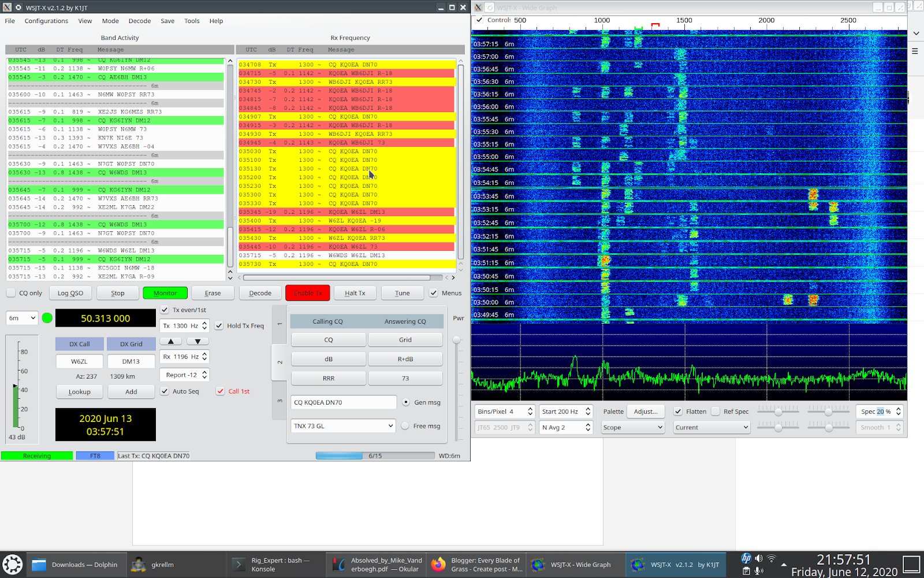The image size is (924, 578).
Task: Toggle the Hold Tx Freq checkbox
Action: pos(218,325)
